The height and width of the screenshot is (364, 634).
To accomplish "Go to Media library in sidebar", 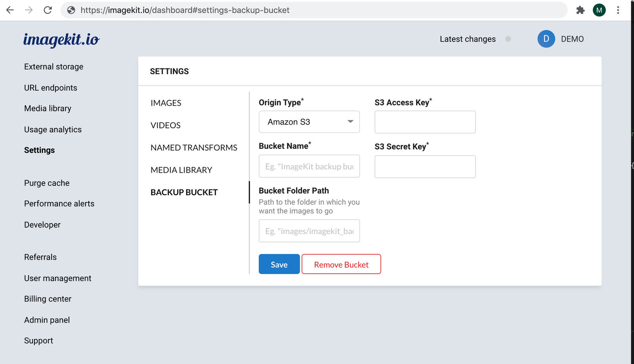I will 48,109.
